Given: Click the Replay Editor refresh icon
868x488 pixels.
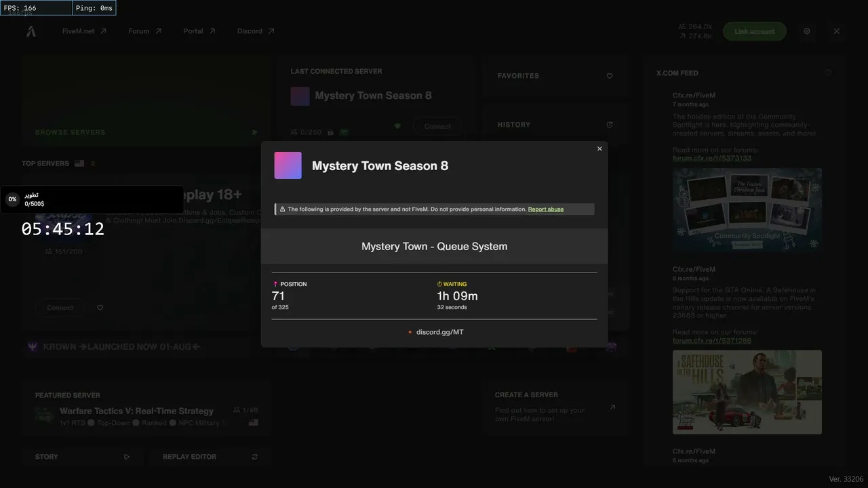Looking at the screenshot, I should 255,457.
